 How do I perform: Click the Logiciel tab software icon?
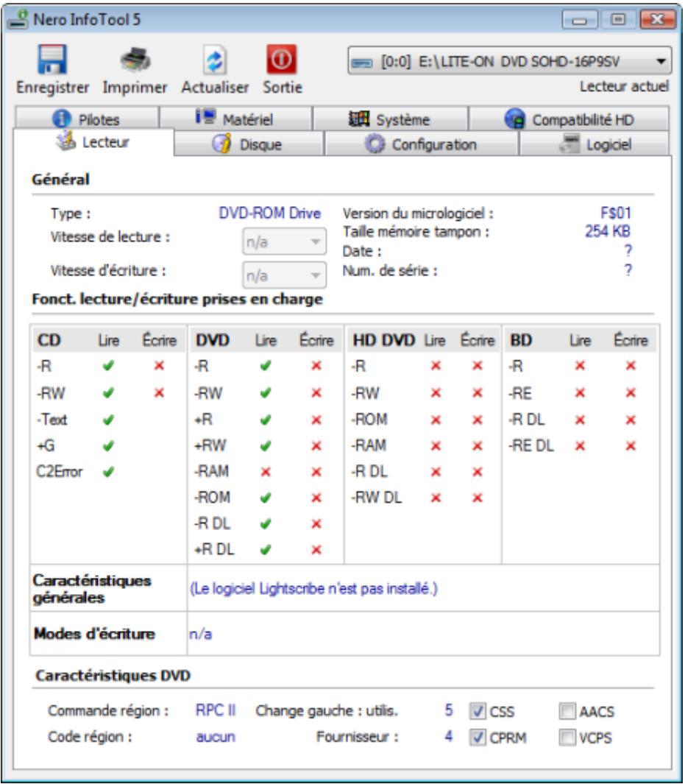569,144
